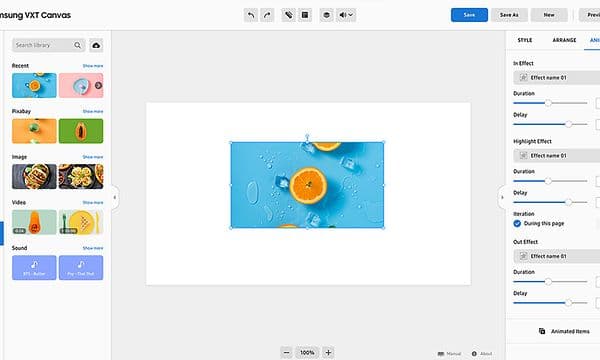Viewport: 600px width, 360px height.
Task: Click the Search library field
Action: [49, 45]
